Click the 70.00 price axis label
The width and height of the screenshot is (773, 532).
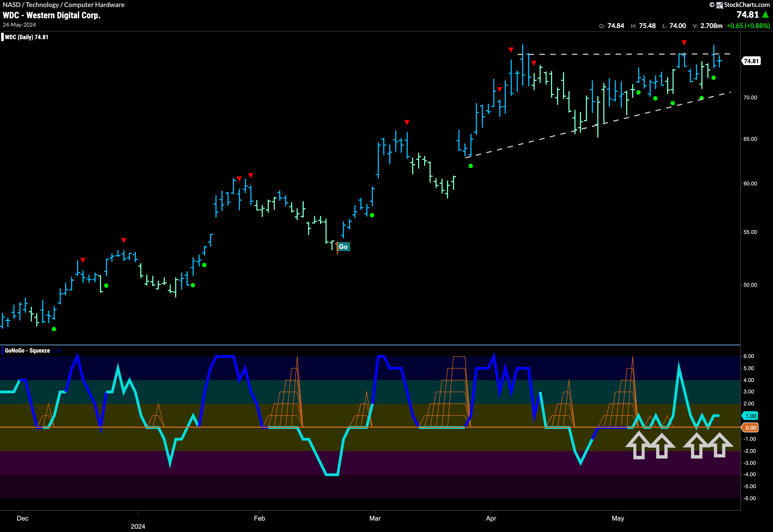tap(750, 98)
